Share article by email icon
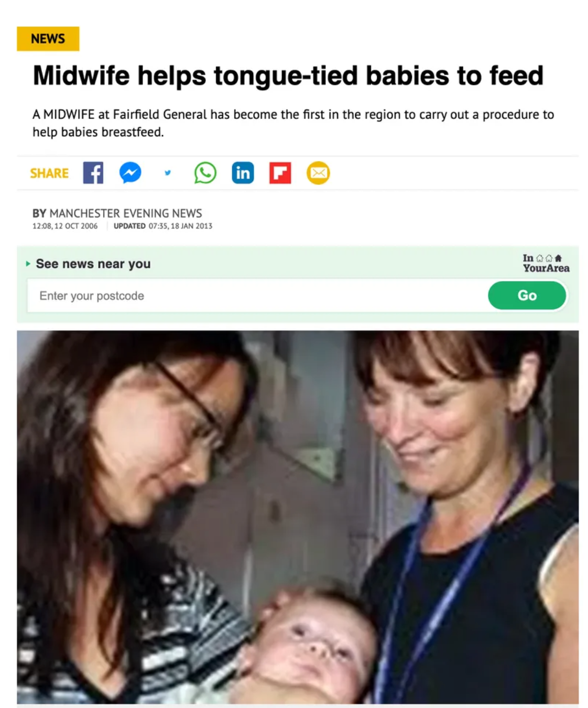Screen dimensions: 588x708 tap(318, 173)
